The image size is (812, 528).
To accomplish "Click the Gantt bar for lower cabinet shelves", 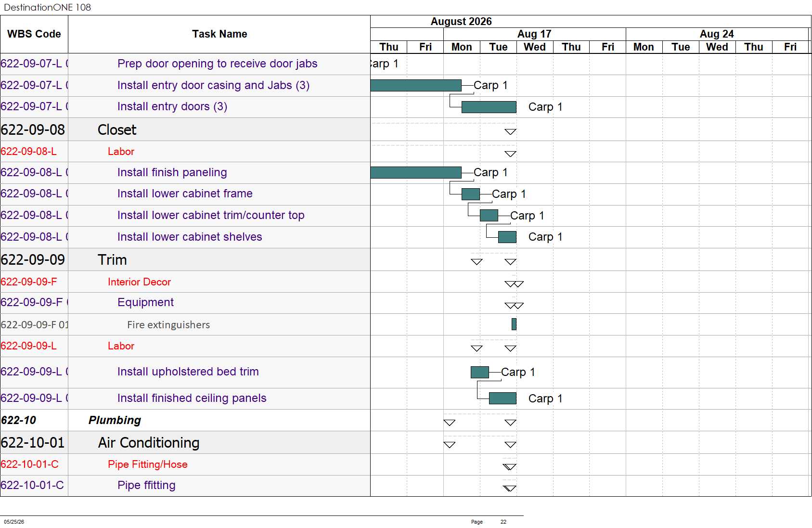I will pos(507,237).
